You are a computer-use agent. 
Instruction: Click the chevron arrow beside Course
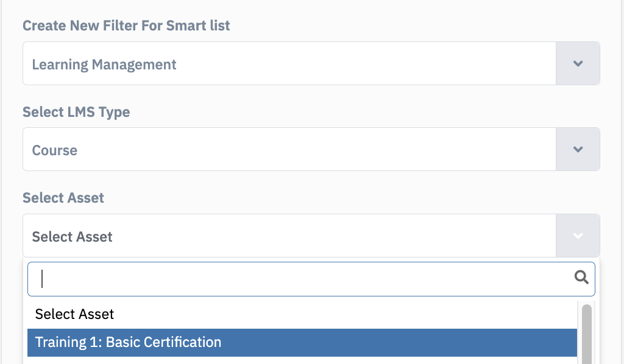tap(578, 149)
